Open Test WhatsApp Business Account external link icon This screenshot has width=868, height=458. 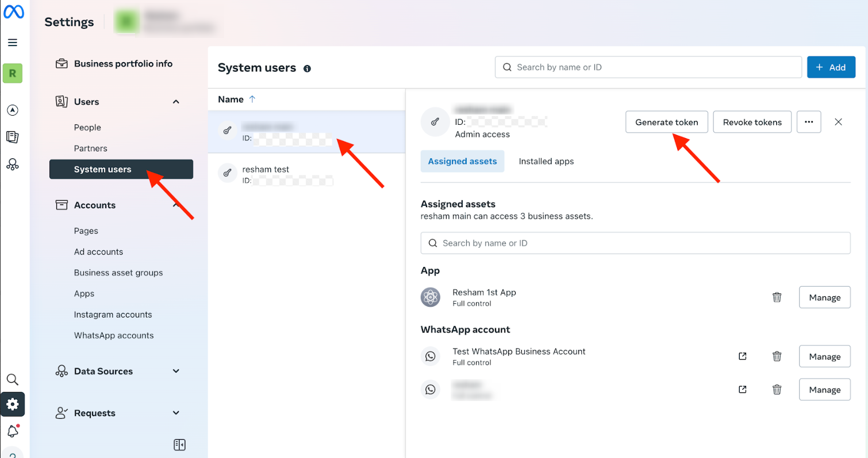tap(742, 356)
